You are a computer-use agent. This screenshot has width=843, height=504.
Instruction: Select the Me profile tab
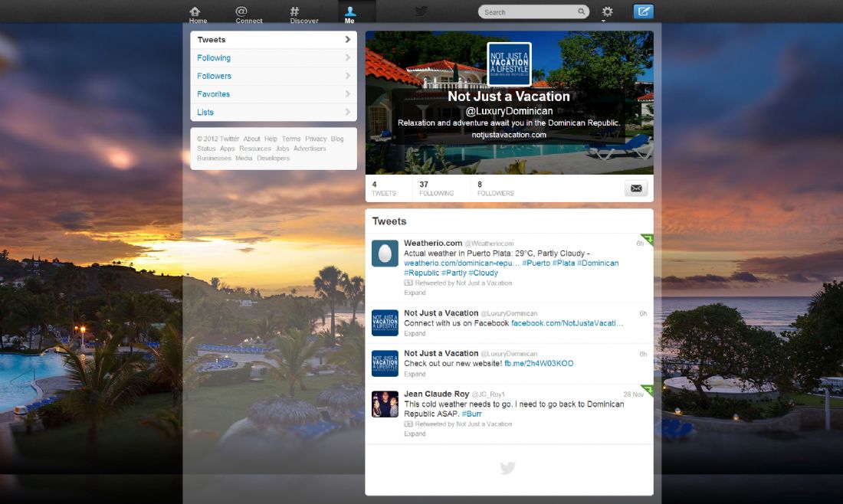pos(349,15)
